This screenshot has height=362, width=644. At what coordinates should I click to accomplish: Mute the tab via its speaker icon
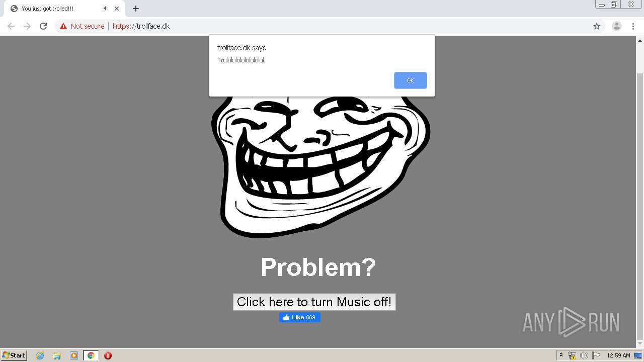coord(106,9)
